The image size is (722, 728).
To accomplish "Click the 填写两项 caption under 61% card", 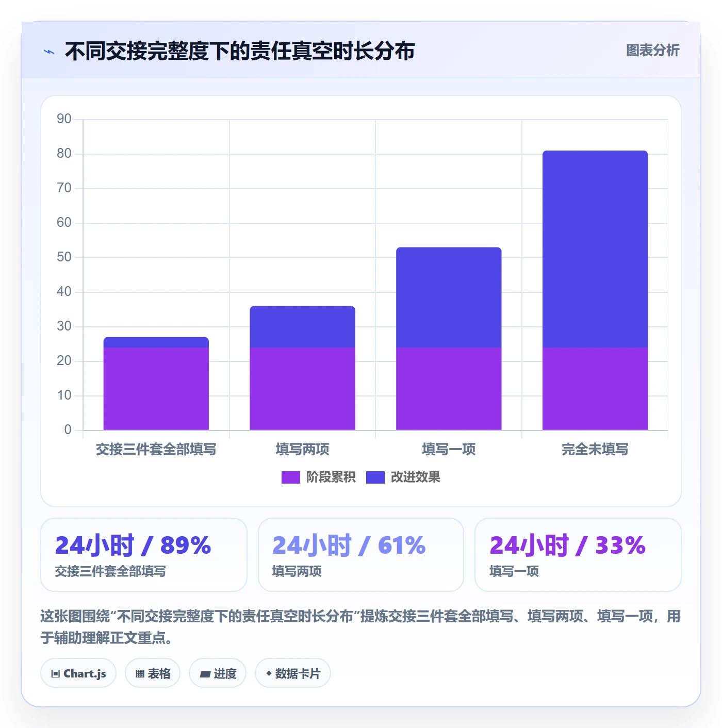I will click(297, 571).
